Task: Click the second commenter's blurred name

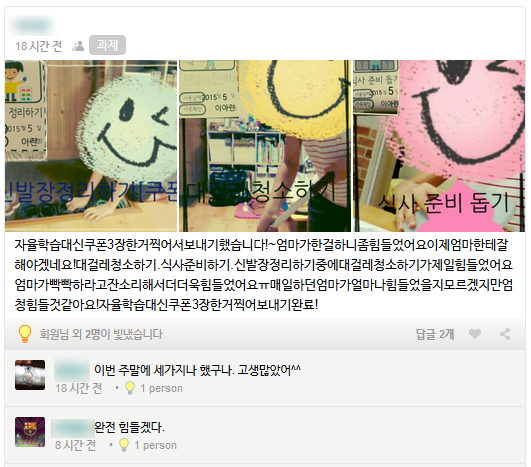Action: [72, 427]
